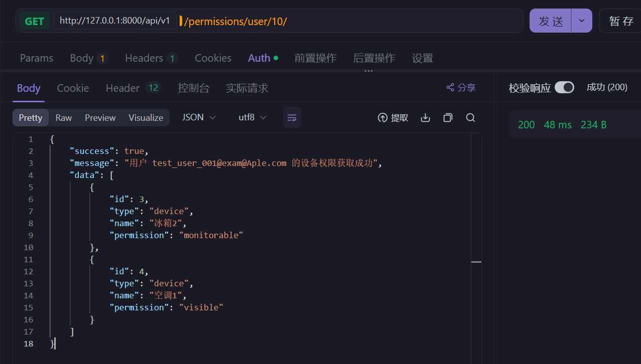641x364 pixels.
Task: Click the 200 status code text
Action: click(526, 125)
